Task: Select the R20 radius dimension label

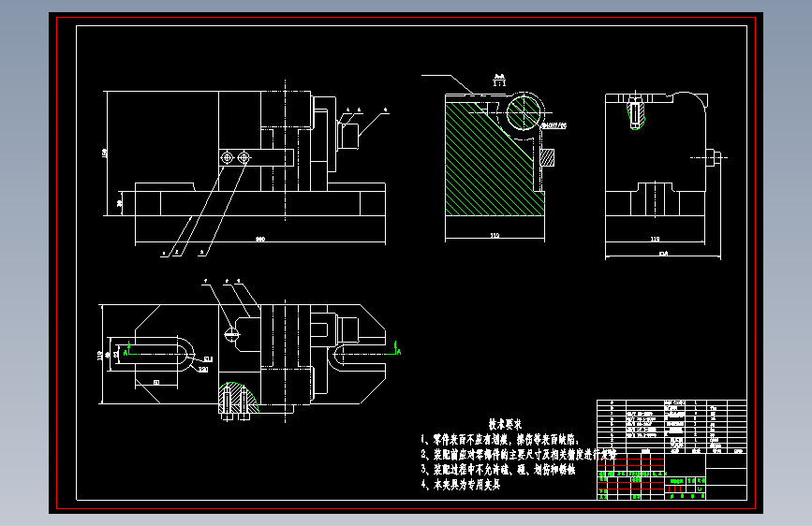Action: coord(203,369)
